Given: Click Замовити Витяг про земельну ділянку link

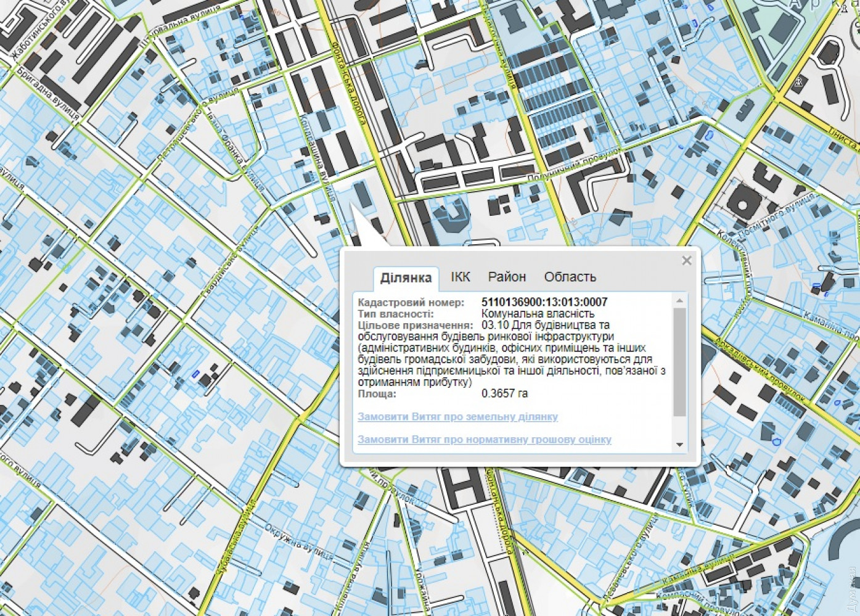Looking at the screenshot, I should [457, 417].
